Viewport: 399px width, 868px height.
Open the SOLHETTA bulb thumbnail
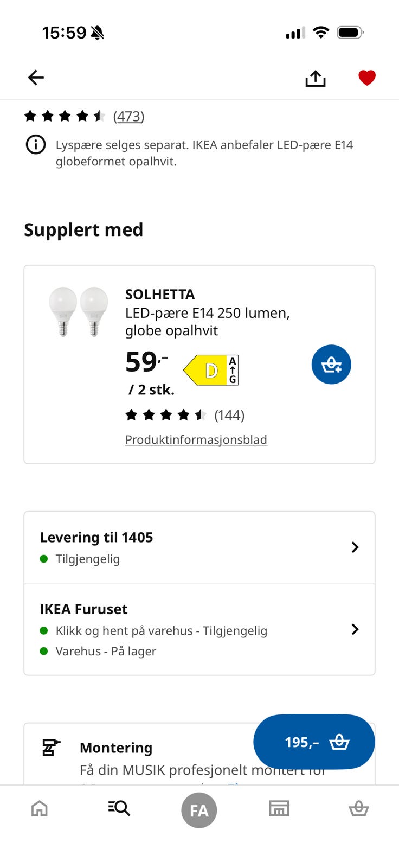tap(79, 312)
